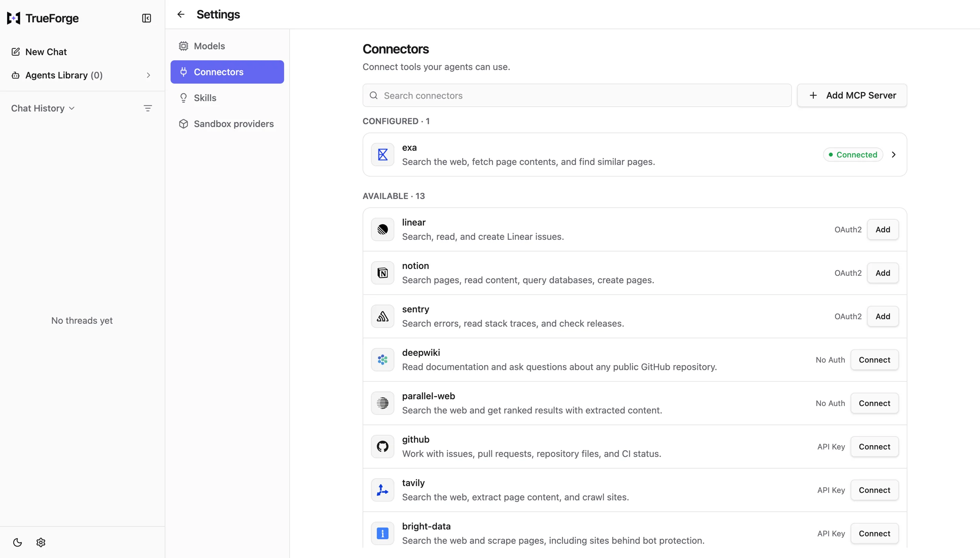The image size is (980, 558).
Task: Click the linear connector name
Action: 414,222
